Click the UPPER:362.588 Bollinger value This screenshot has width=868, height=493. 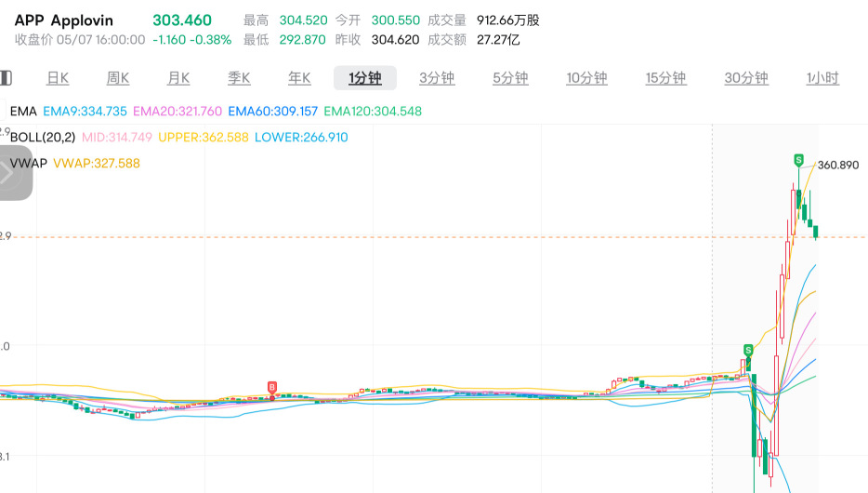(204, 138)
